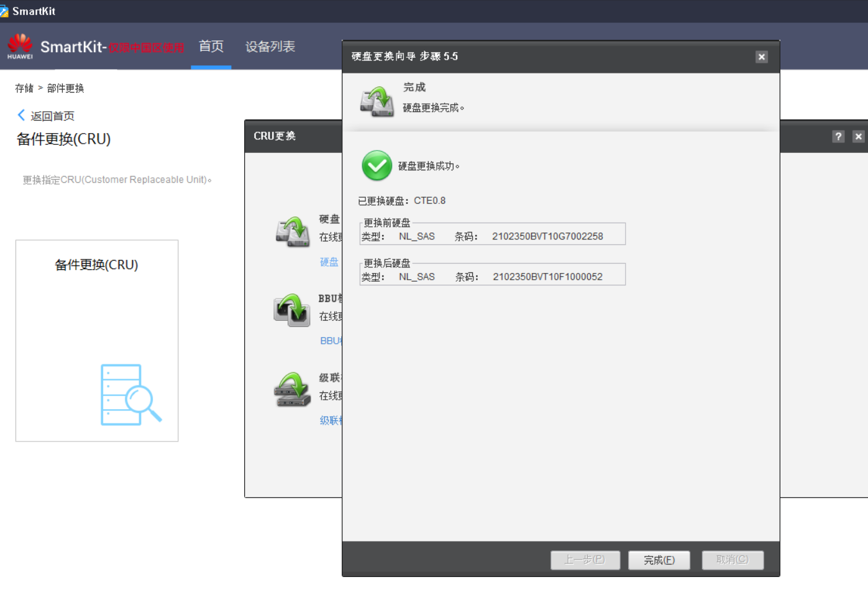This screenshot has height=610, width=868.
Task: Click the 完成(F) button
Action: [659, 560]
